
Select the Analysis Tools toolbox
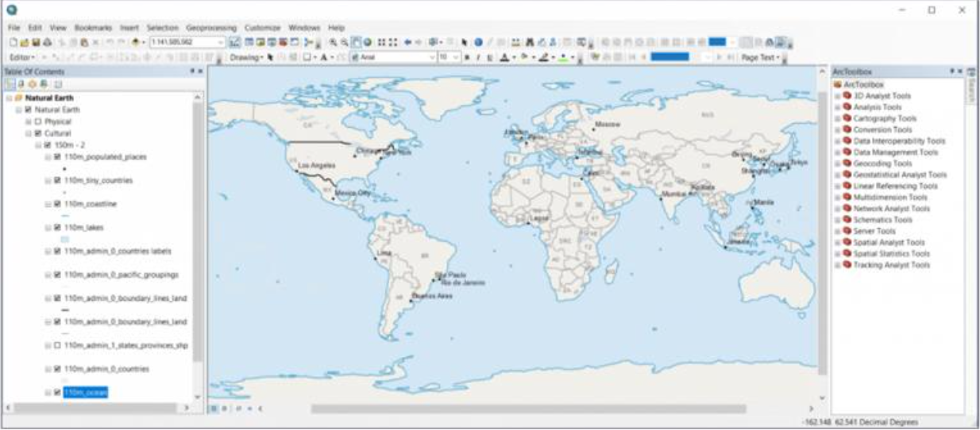(x=878, y=107)
